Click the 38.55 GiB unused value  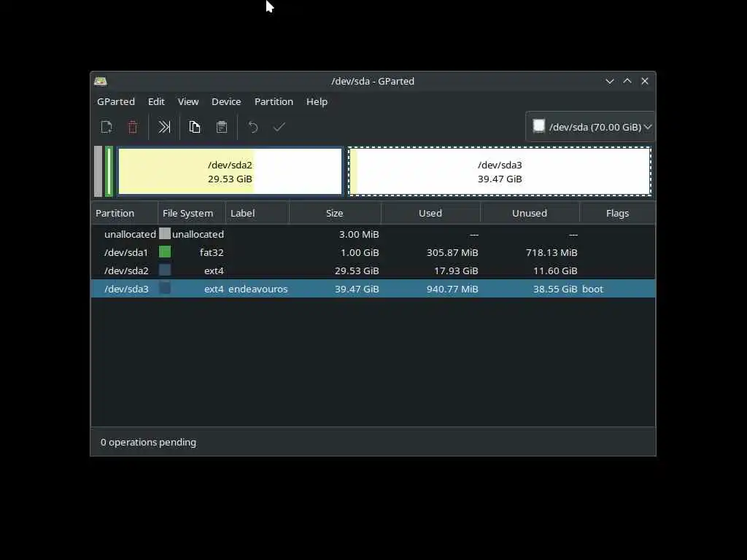click(x=555, y=289)
